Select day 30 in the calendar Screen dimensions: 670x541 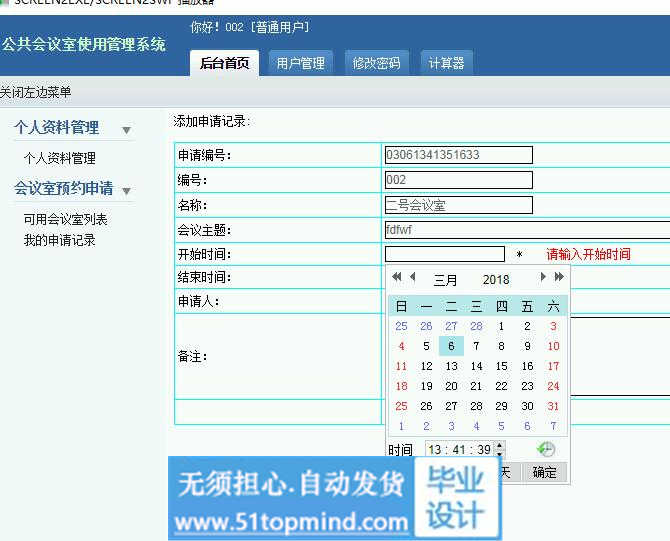pyautogui.click(x=527, y=406)
